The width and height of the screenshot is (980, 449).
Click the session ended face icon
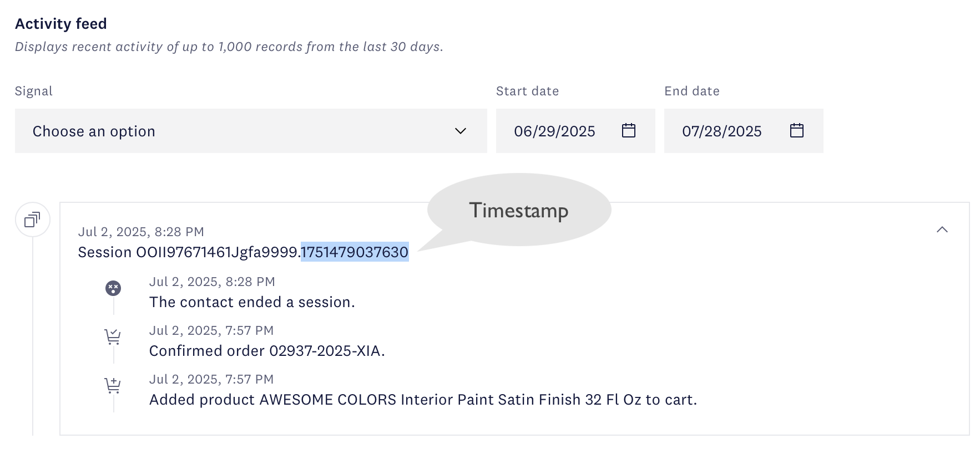(x=113, y=288)
